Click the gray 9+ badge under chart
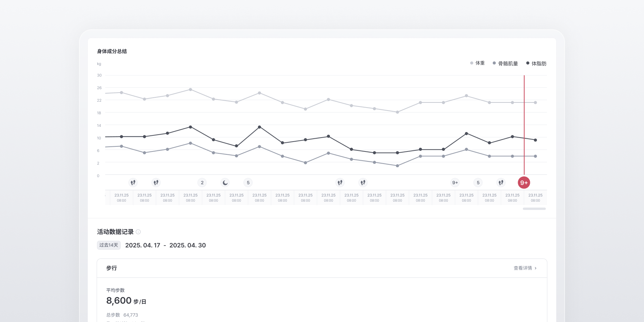 tap(455, 183)
